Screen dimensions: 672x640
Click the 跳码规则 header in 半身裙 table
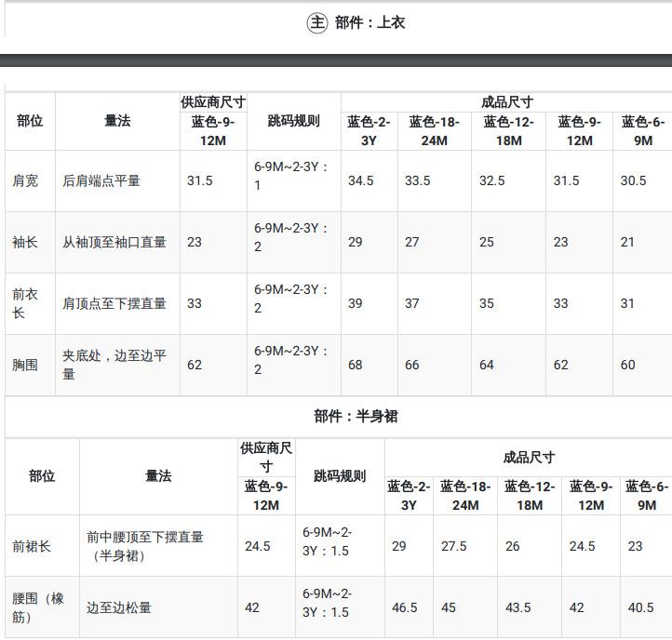pyautogui.click(x=340, y=475)
